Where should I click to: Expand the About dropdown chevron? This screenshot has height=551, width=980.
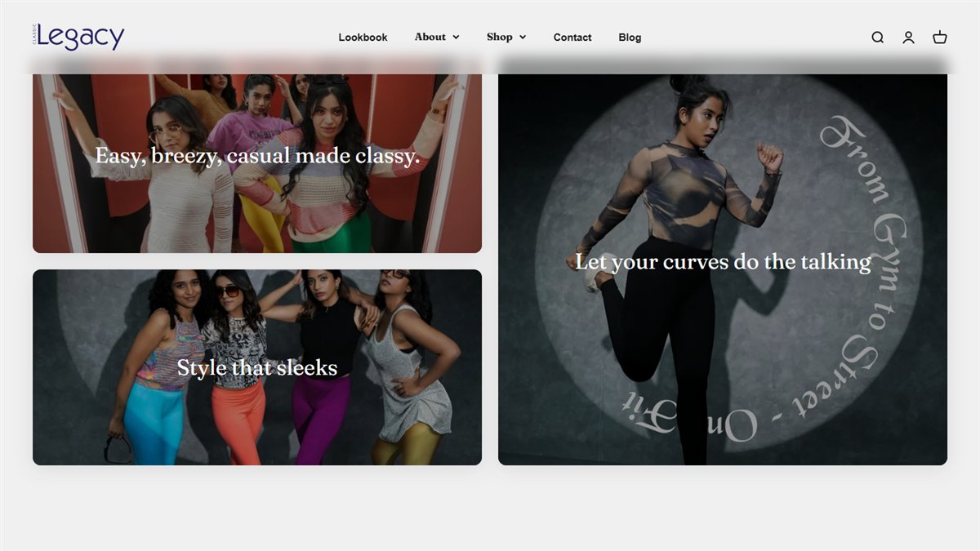pyautogui.click(x=456, y=38)
